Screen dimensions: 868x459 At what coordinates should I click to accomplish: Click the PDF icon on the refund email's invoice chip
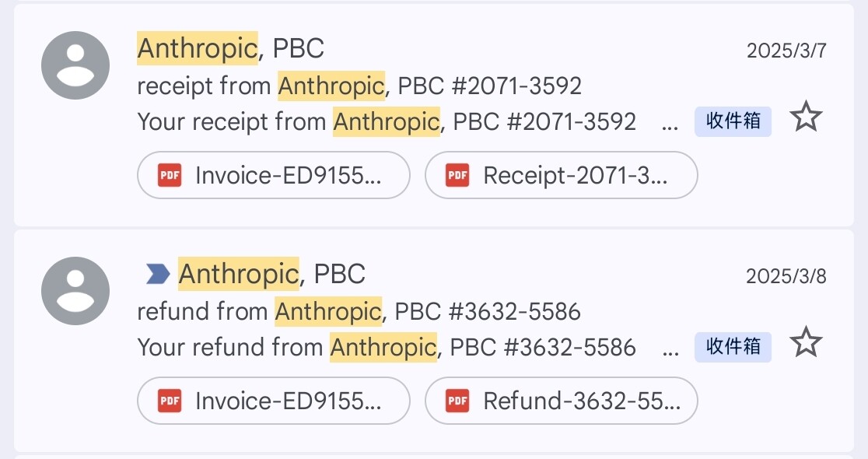(x=170, y=401)
